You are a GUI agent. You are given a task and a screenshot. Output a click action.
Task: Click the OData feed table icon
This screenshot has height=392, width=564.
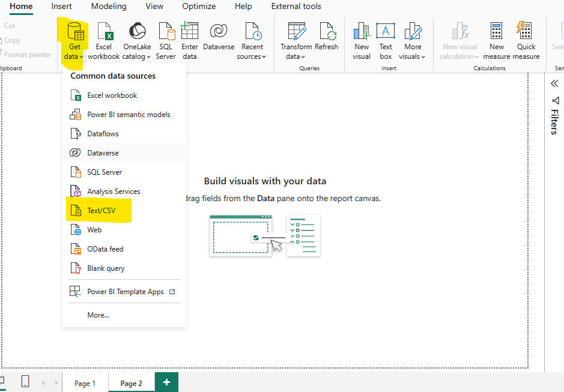tap(76, 249)
